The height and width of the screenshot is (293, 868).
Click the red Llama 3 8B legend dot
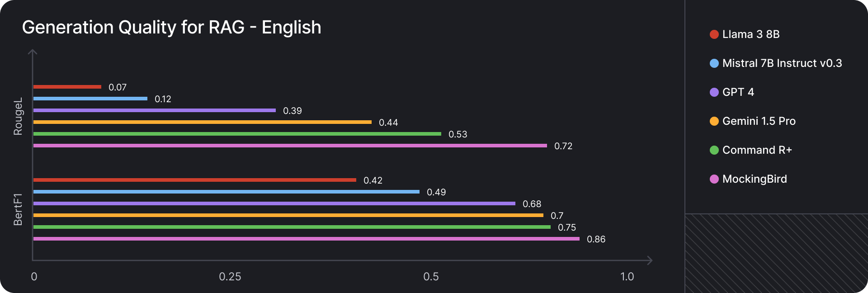pyautogui.click(x=714, y=34)
